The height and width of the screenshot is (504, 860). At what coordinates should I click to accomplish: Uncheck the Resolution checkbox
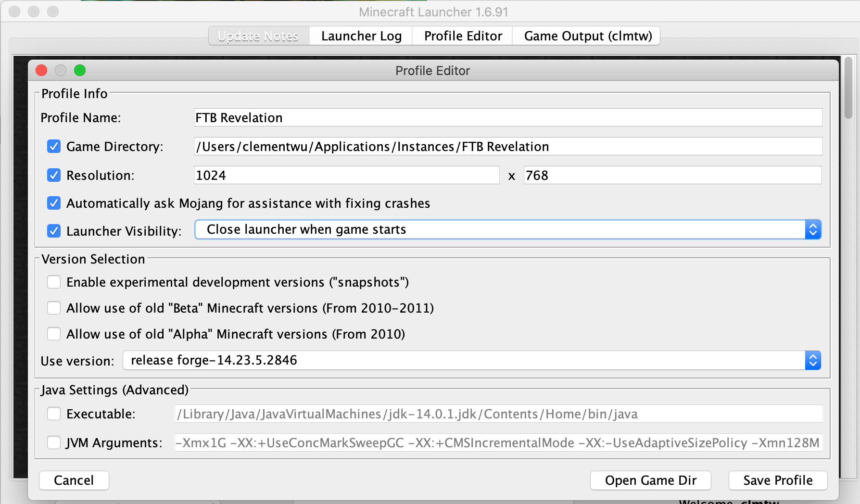click(54, 175)
